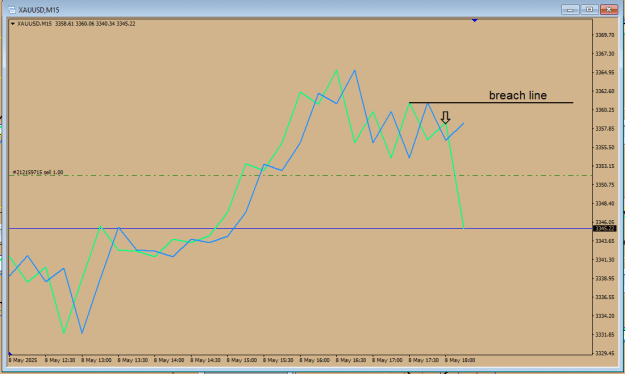The image size is (625, 374).
Task: Click the 8 May 15:30 time label
Action: 278,360
